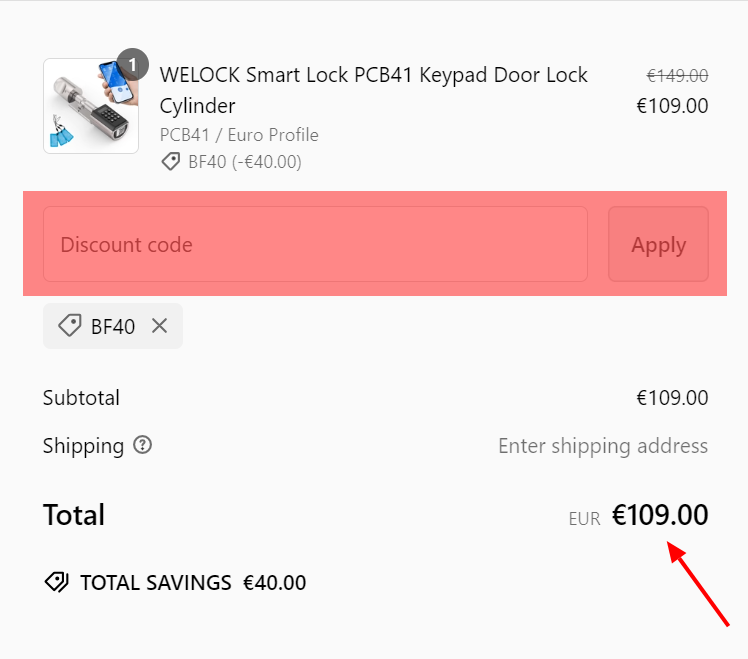
Task: Click the tag icon beside BF40 (-€40.00)
Action: tap(171, 162)
